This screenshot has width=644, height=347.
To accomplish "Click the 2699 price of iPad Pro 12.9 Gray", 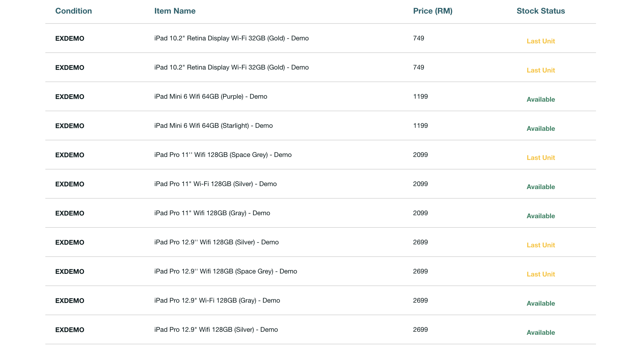I will [420, 301].
